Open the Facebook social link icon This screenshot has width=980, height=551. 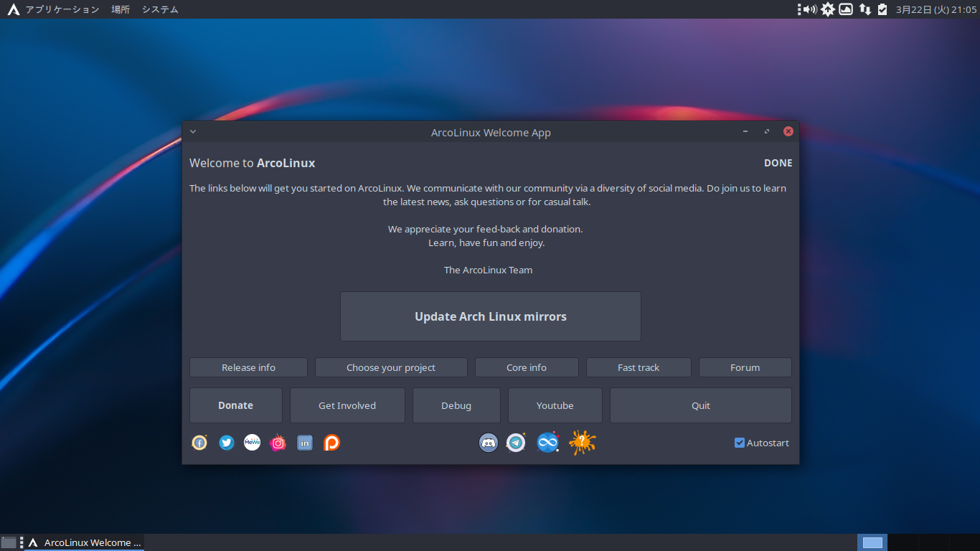tap(199, 443)
